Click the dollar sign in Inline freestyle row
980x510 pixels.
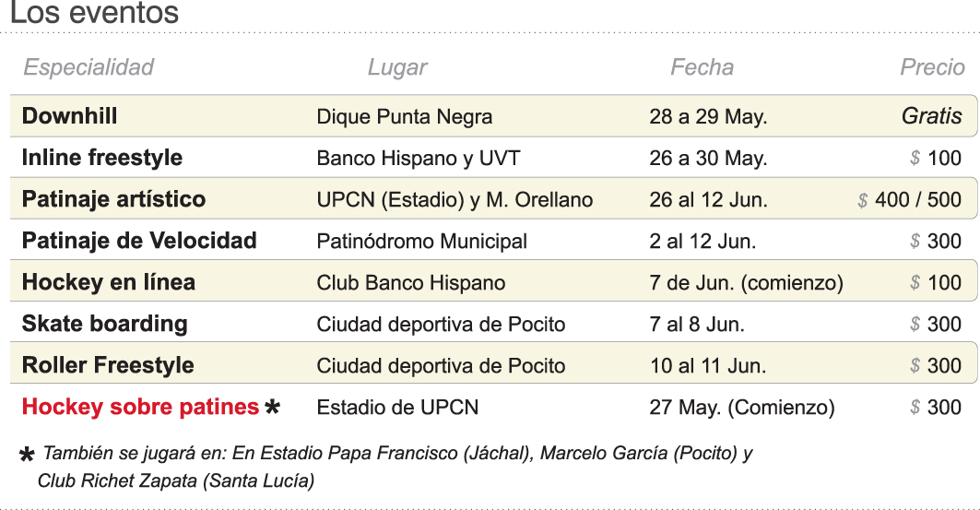[915, 159]
